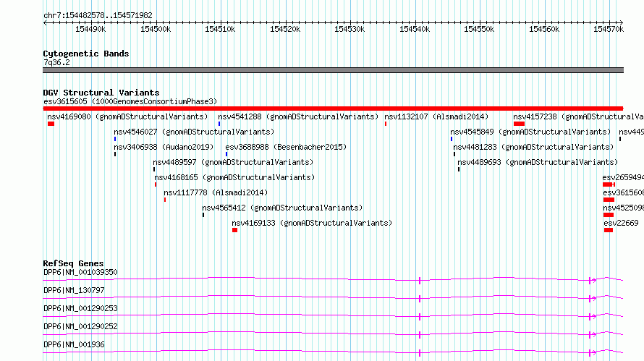The height and width of the screenshot is (361, 644).
Task: Click the exon tick on DPP6|NM_001936 transcript
Action: (x=420, y=353)
